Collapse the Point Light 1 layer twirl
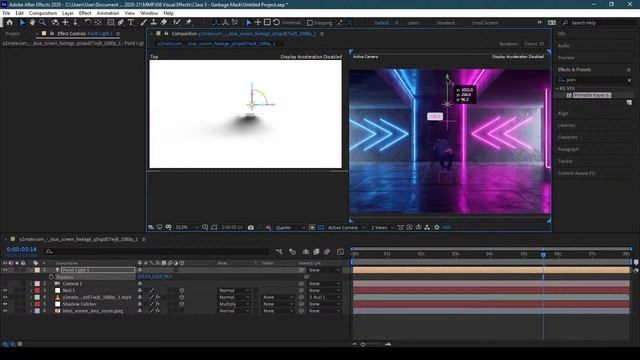The width and height of the screenshot is (640, 360). [x=31, y=270]
